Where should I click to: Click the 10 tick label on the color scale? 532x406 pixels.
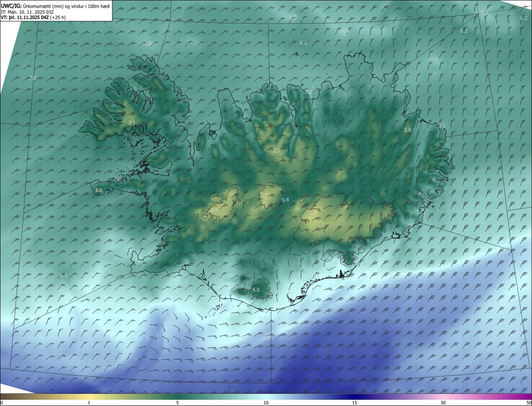click(x=266, y=403)
